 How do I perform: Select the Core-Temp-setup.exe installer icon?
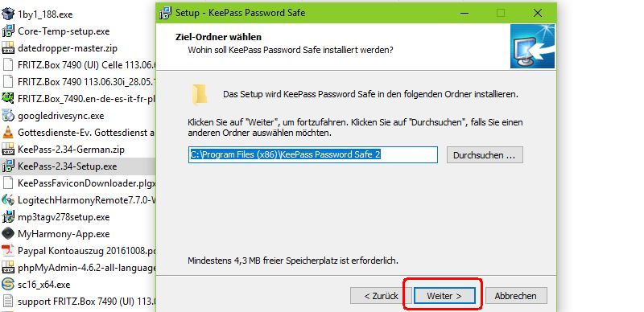click(x=8, y=31)
